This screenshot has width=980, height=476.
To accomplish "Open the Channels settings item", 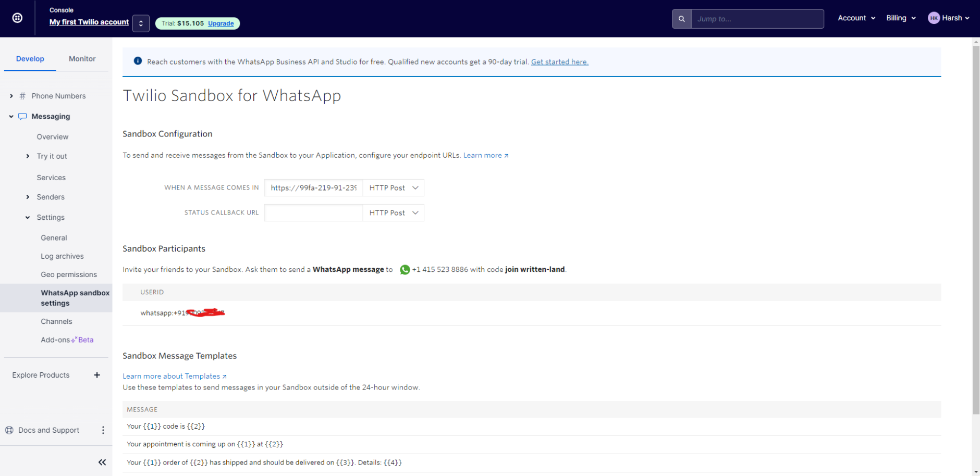I will tap(56, 321).
